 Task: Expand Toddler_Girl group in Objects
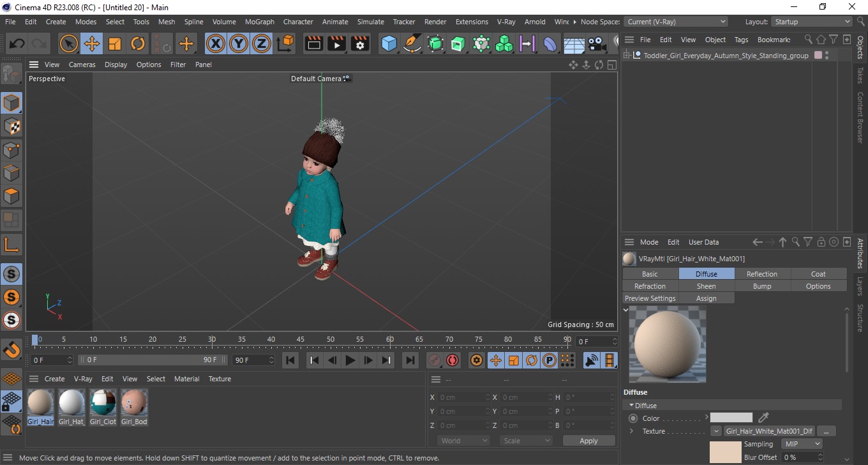[x=627, y=56]
